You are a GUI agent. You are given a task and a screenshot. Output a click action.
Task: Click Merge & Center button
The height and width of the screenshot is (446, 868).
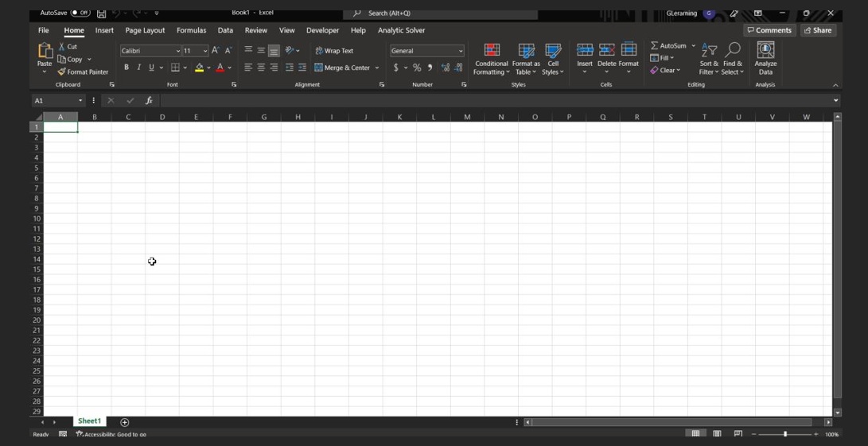tap(343, 68)
